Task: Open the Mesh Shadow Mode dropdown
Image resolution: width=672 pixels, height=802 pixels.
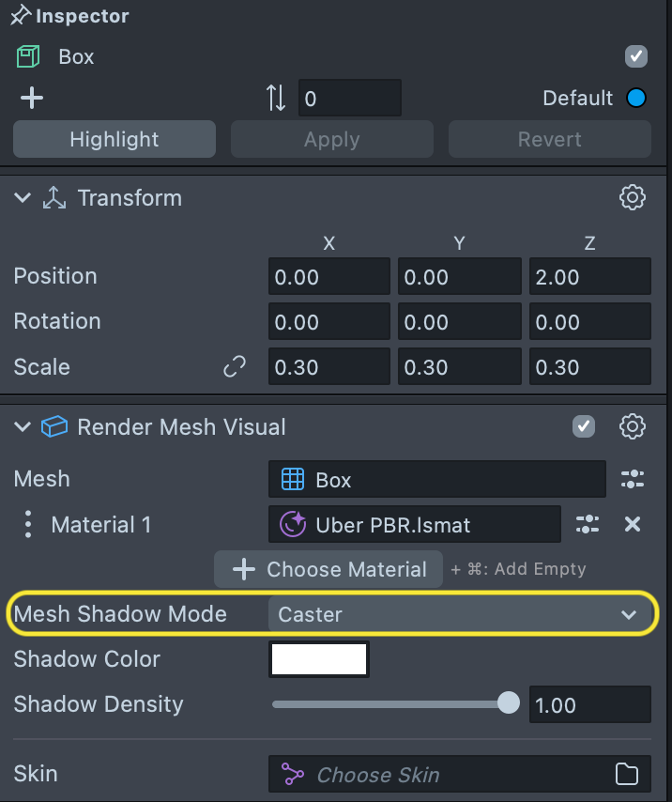Action: [x=459, y=614]
